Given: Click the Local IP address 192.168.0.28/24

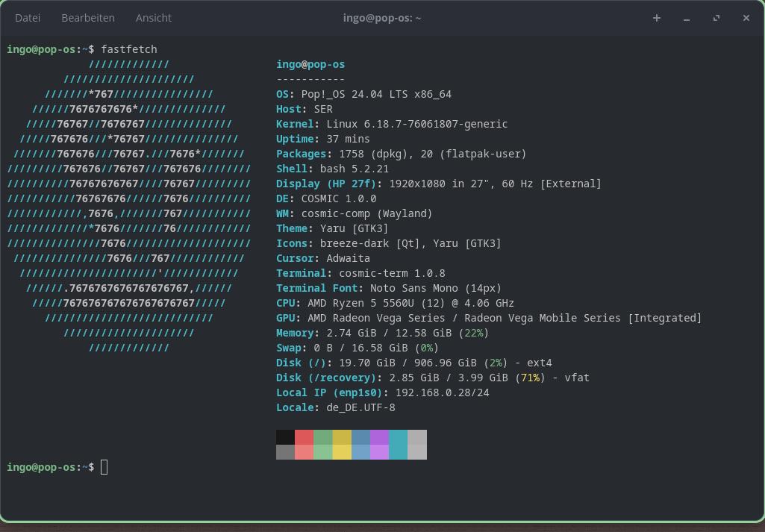Looking at the screenshot, I should coord(442,392).
